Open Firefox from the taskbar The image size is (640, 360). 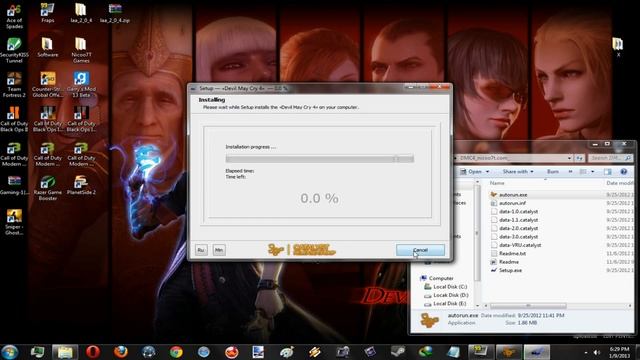click(x=120, y=352)
